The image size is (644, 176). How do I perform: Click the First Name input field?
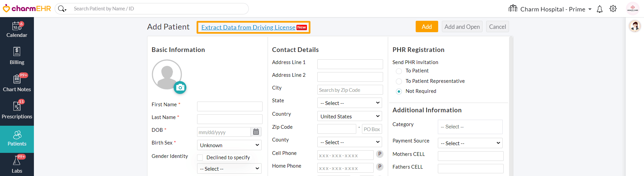(230, 106)
